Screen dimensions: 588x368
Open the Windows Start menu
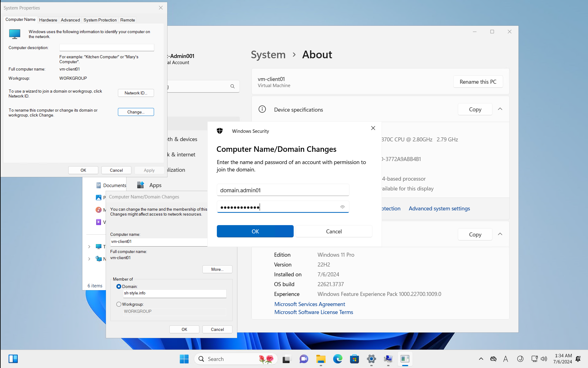(184, 359)
